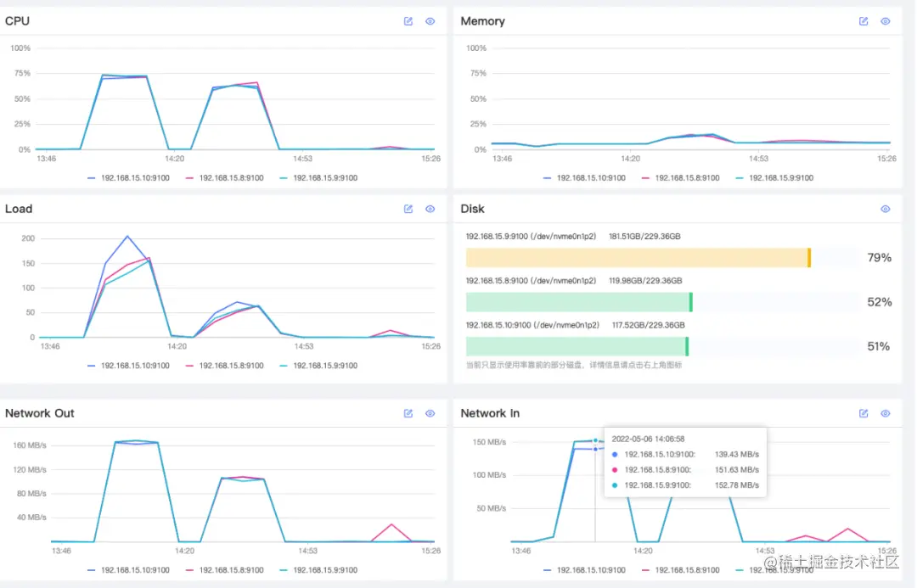Open the eye icon on the CPU panel
The width and height of the screenshot is (917, 588).
pyautogui.click(x=430, y=21)
